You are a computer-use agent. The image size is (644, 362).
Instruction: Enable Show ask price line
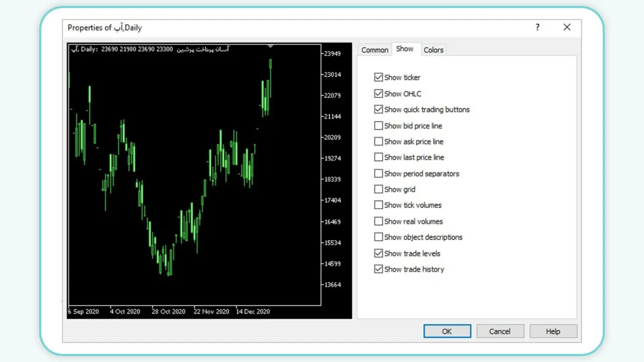click(x=378, y=142)
